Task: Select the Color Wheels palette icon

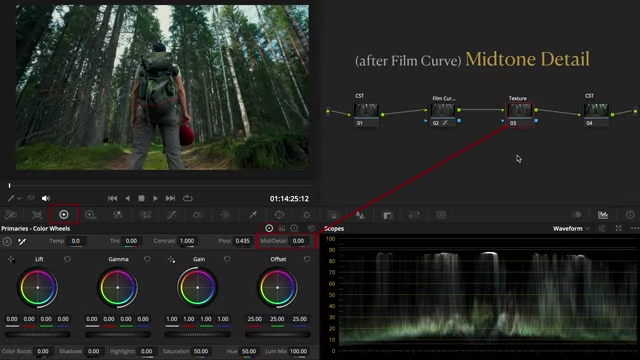Action: [64, 215]
